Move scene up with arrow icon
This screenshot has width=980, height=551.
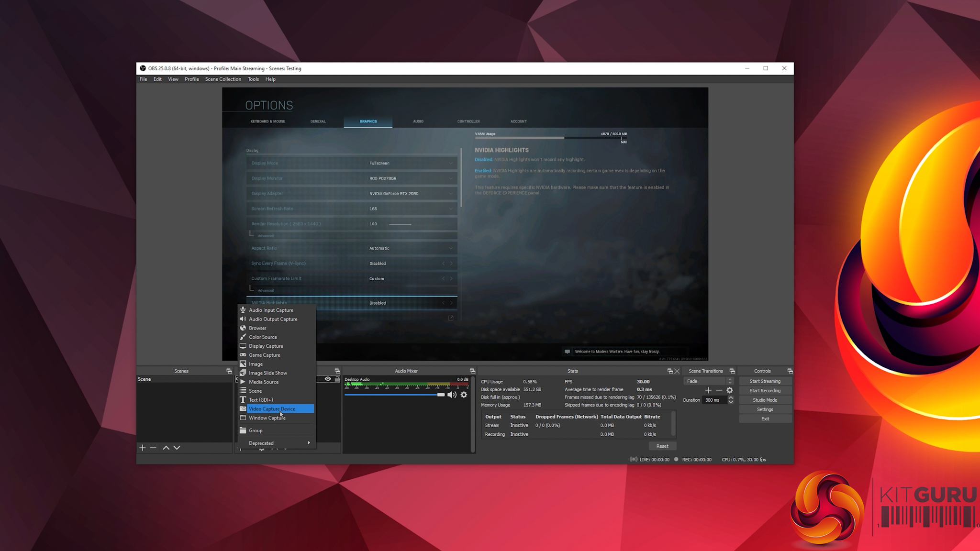[166, 448]
